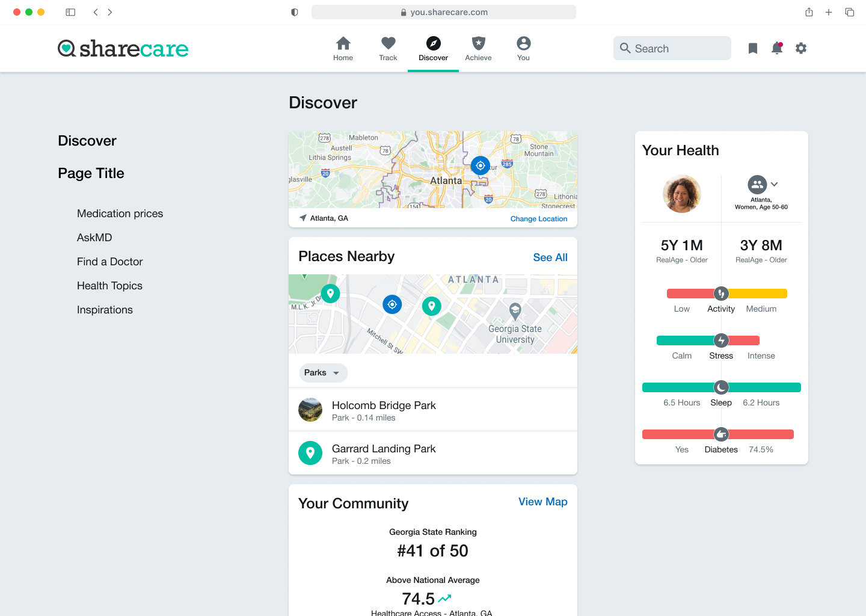The image size is (866, 616).
Task: Open See All places nearby
Action: pyautogui.click(x=550, y=257)
